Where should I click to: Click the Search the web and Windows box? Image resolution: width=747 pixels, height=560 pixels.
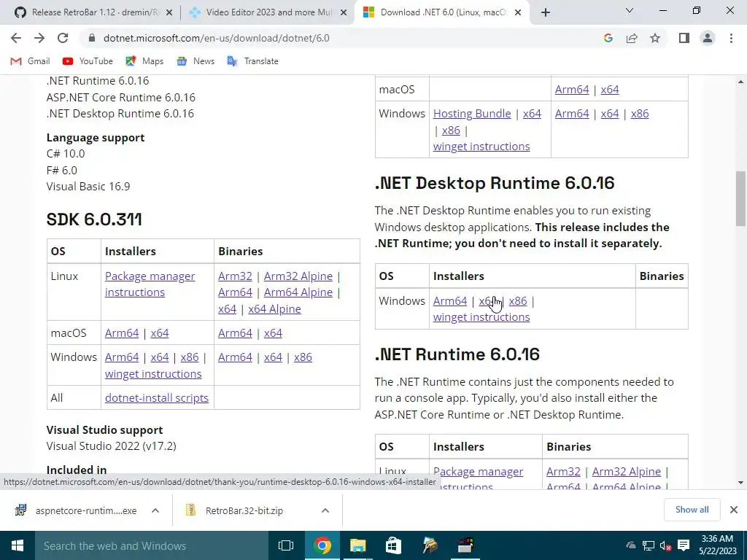pyautogui.click(x=152, y=545)
